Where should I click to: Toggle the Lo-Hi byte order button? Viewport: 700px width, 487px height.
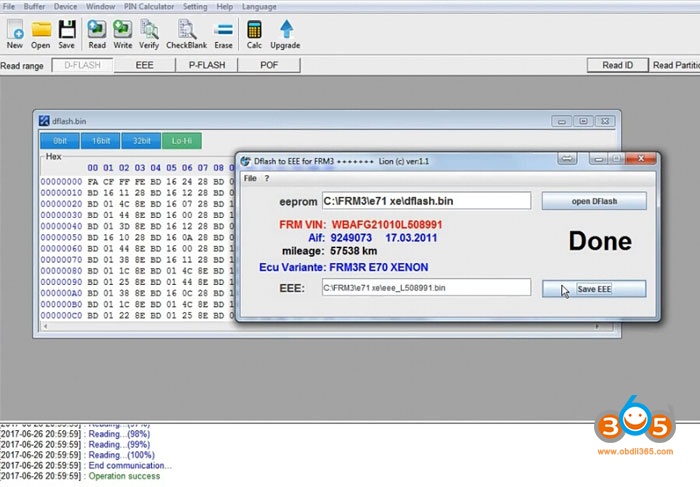tap(181, 141)
